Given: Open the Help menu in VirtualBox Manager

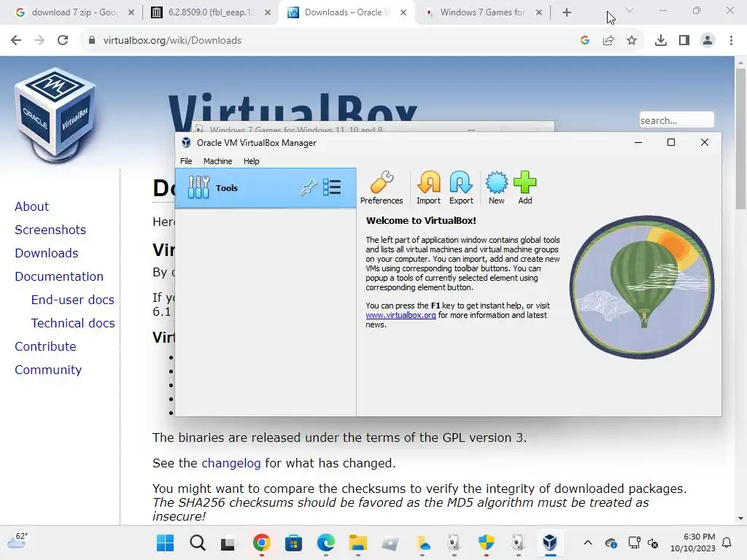Looking at the screenshot, I should (x=252, y=161).
